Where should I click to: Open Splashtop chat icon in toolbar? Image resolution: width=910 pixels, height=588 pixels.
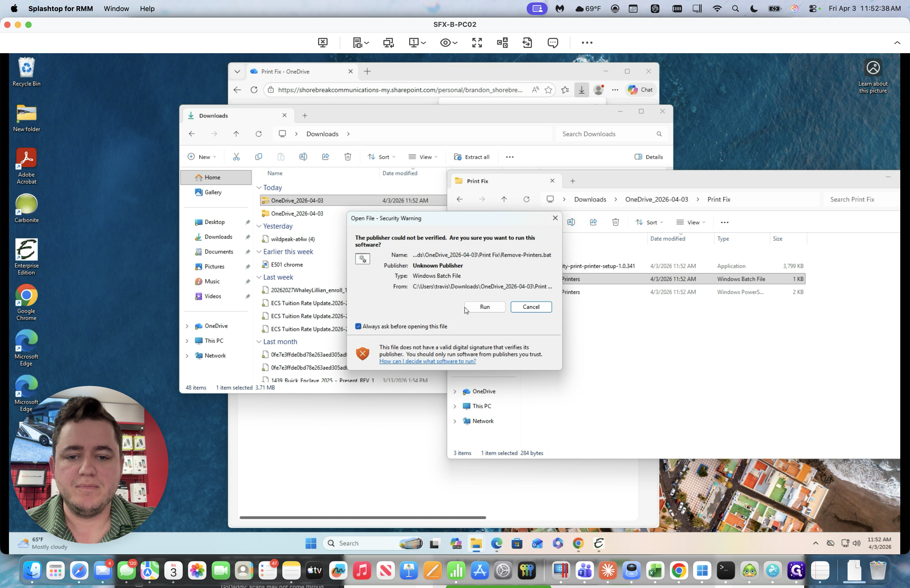[553, 43]
